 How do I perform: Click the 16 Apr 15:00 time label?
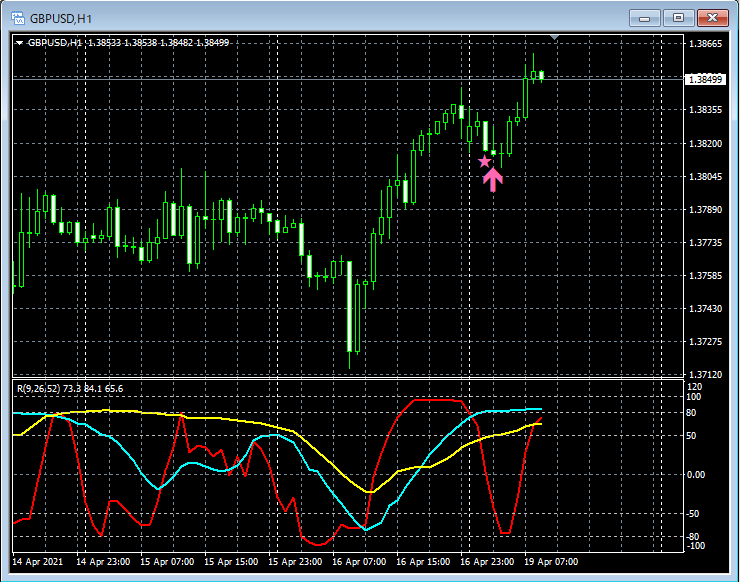(423, 562)
